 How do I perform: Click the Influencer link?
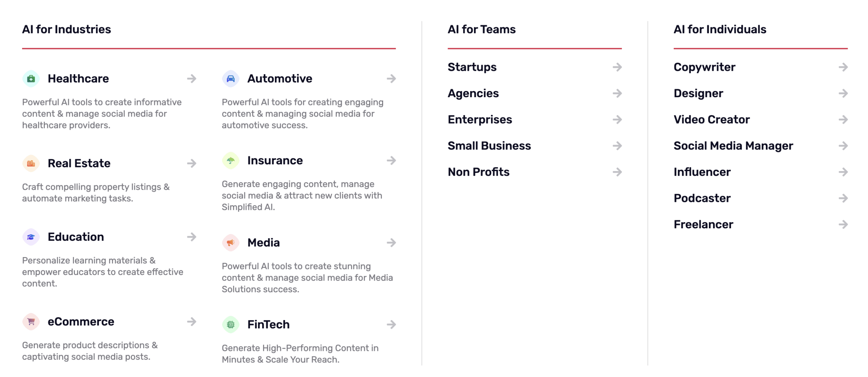click(x=702, y=172)
